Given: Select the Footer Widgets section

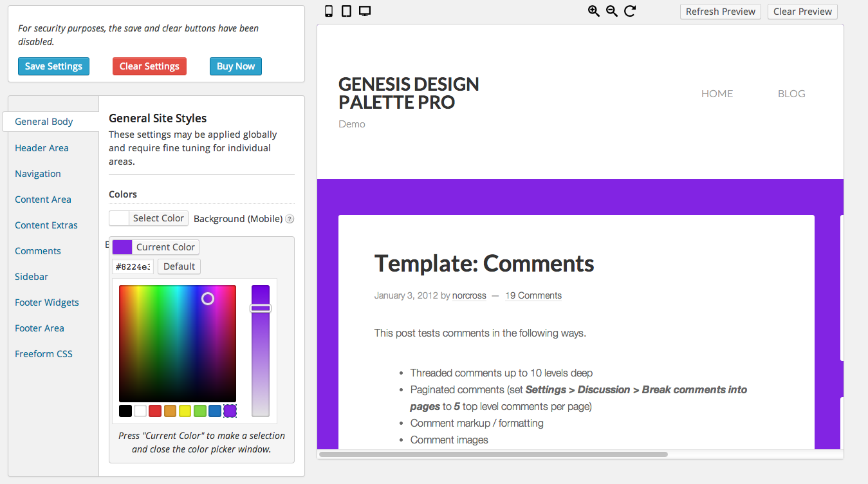Looking at the screenshot, I should tap(47, 302).
